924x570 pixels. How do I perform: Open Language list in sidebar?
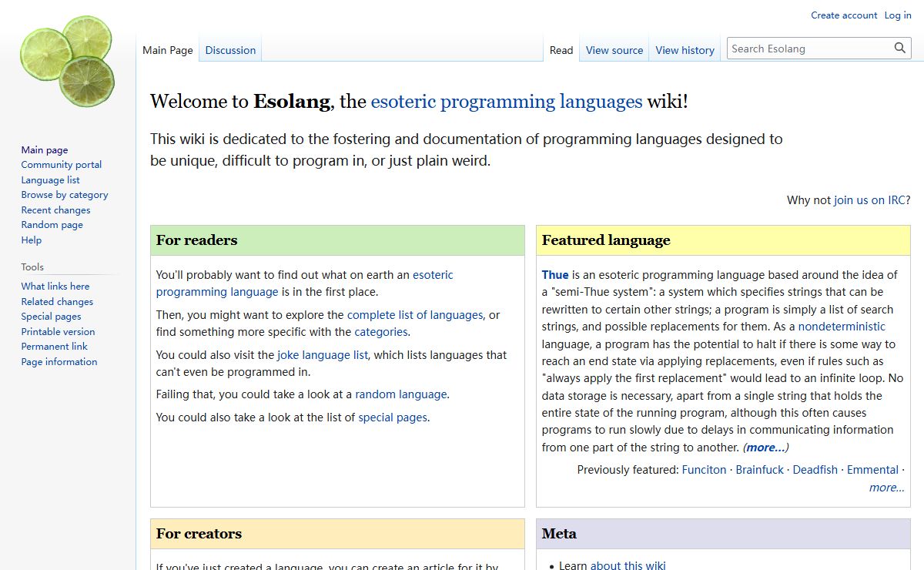(x=51, y=180)
